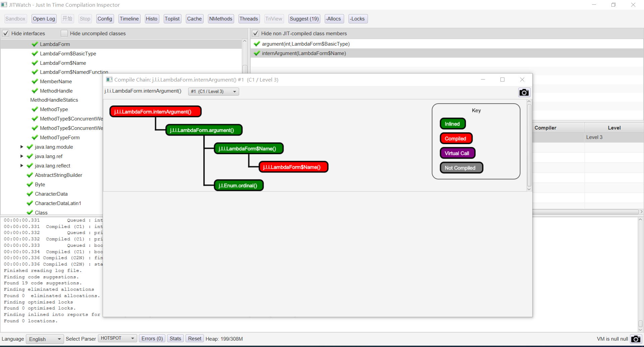
Task: Click green tick icon next to AbstractStringBuilder
Action: (30, 175)
